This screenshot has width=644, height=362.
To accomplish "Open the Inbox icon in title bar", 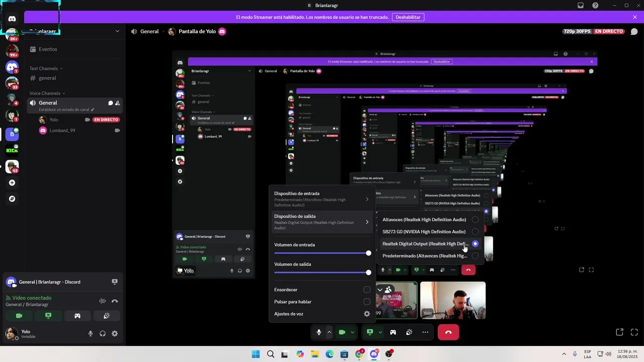I will coord(581,5).
